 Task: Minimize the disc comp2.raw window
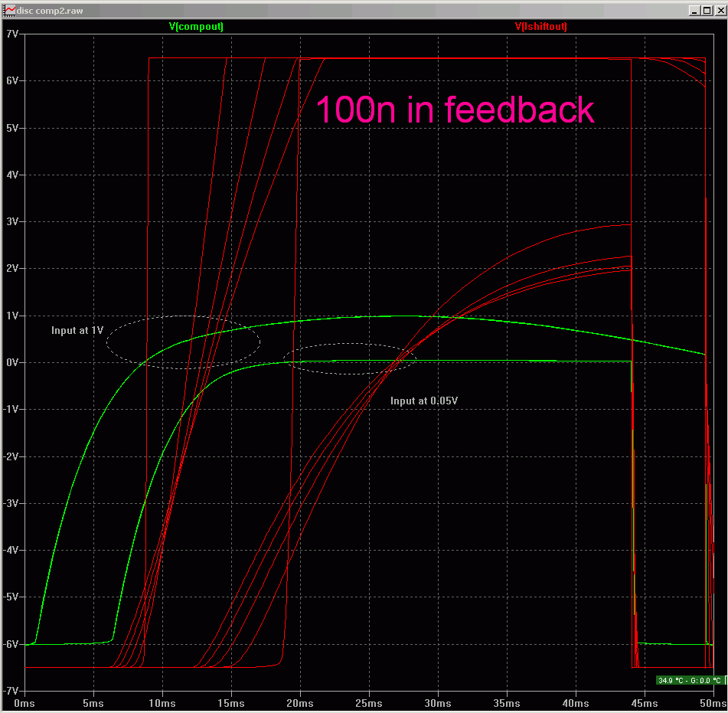694,10
